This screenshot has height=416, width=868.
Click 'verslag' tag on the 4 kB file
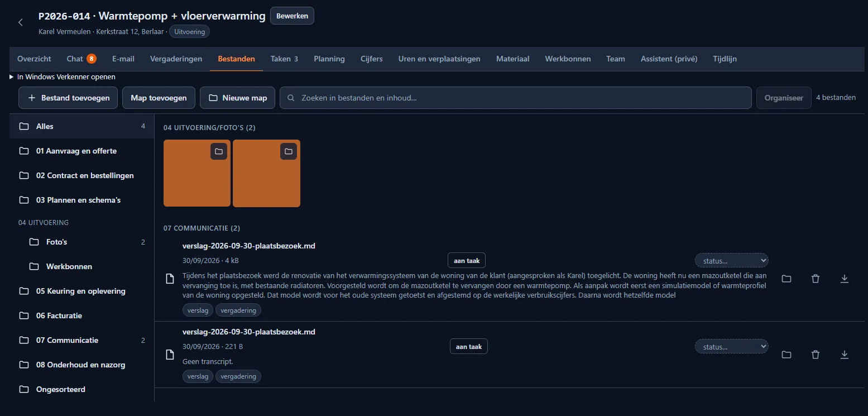point(198,310)
